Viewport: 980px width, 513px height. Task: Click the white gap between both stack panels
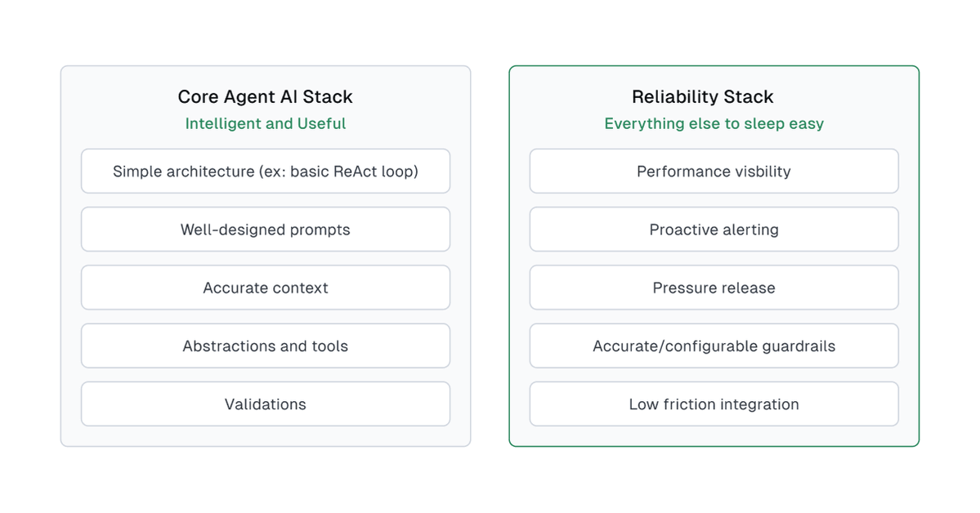pos(490,256)
